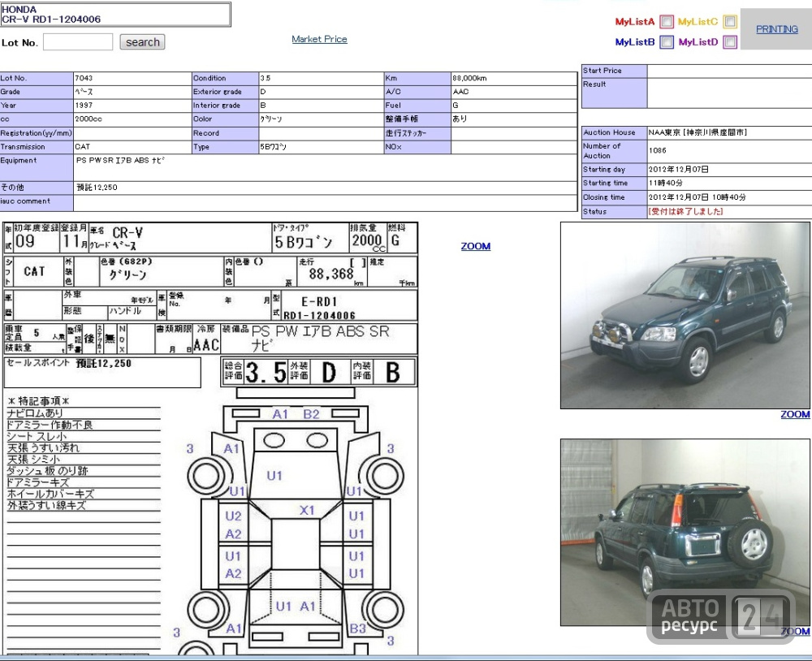Select the Starting time value 11時40分
The height and width of the screenshot is (661, 812).
tap(666, 183)
